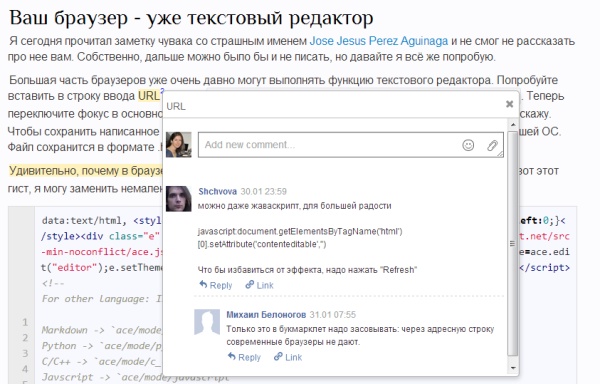Image resolution: width=600 pixels, height=384 pixels.
Task: Open the Jose Jesus Perez Aguinaga link
Action: coord(378,41)
